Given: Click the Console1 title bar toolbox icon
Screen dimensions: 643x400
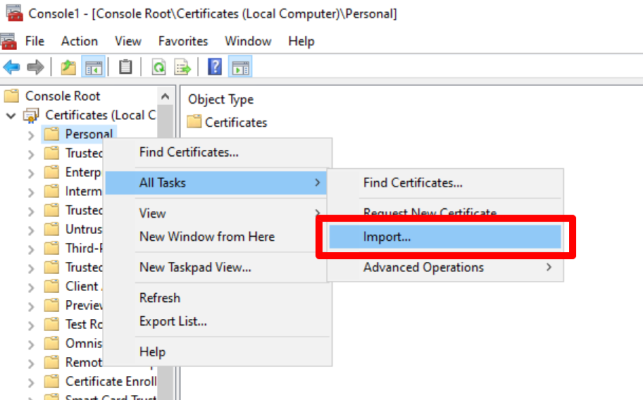Looking at the screenshot, I should pyautogui.click(x=14, y=13).
